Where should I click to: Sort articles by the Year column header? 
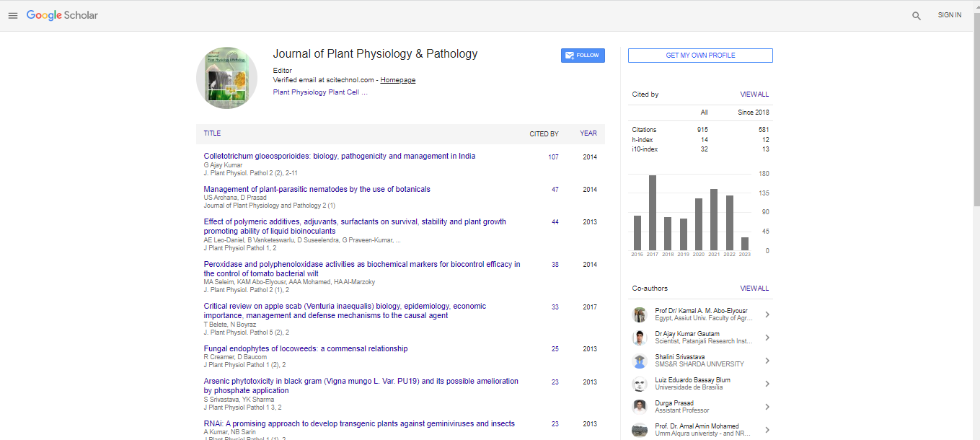[x=588, y=133]
